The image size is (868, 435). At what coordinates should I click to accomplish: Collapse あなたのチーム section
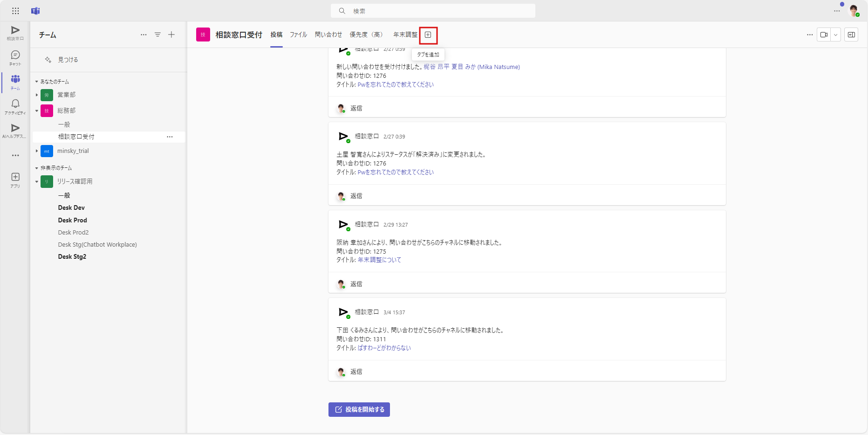tap(37, 82)
